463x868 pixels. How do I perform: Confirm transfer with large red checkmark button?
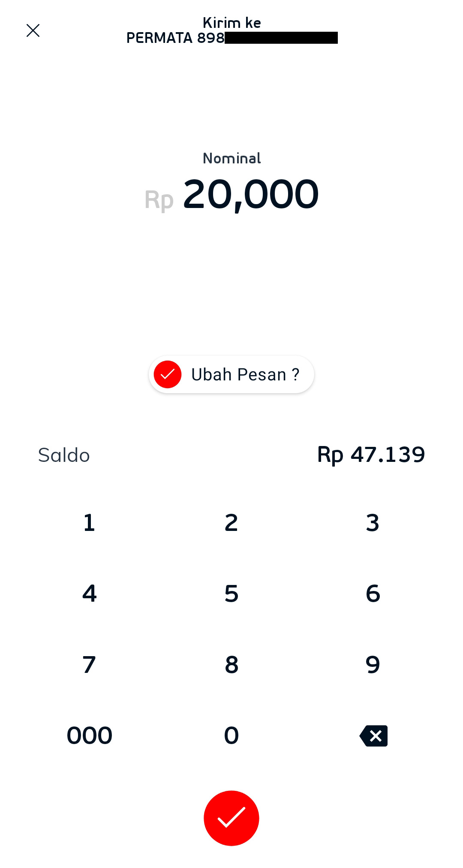231,818
